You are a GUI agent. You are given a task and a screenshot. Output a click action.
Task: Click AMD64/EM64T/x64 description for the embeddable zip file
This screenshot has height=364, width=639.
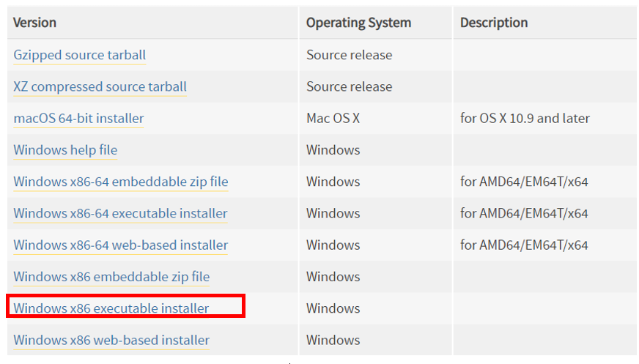(x=524, y=182)
